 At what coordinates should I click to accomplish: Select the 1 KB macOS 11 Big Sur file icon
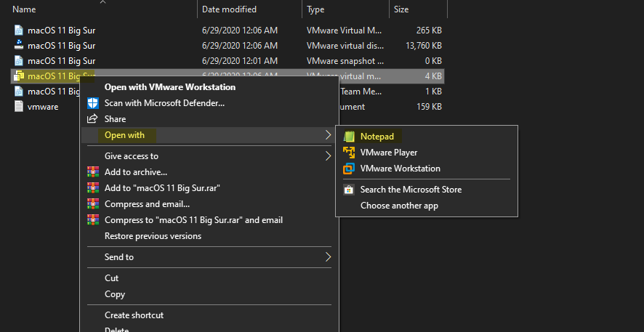[19, 91]
